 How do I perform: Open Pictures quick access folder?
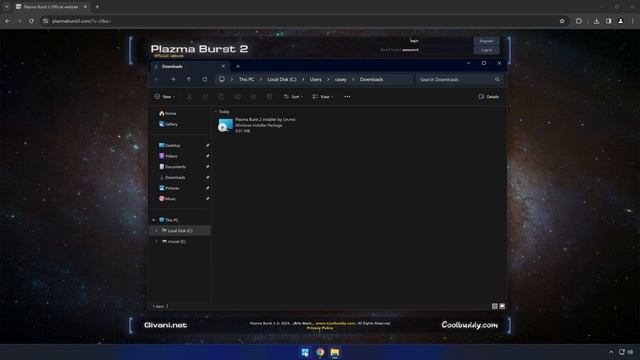(169, 188)
